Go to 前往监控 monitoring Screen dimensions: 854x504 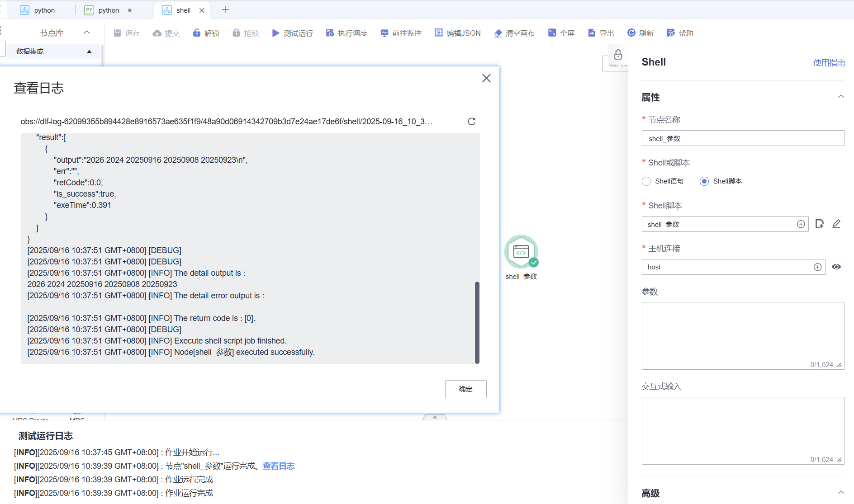tap(401, 33)
